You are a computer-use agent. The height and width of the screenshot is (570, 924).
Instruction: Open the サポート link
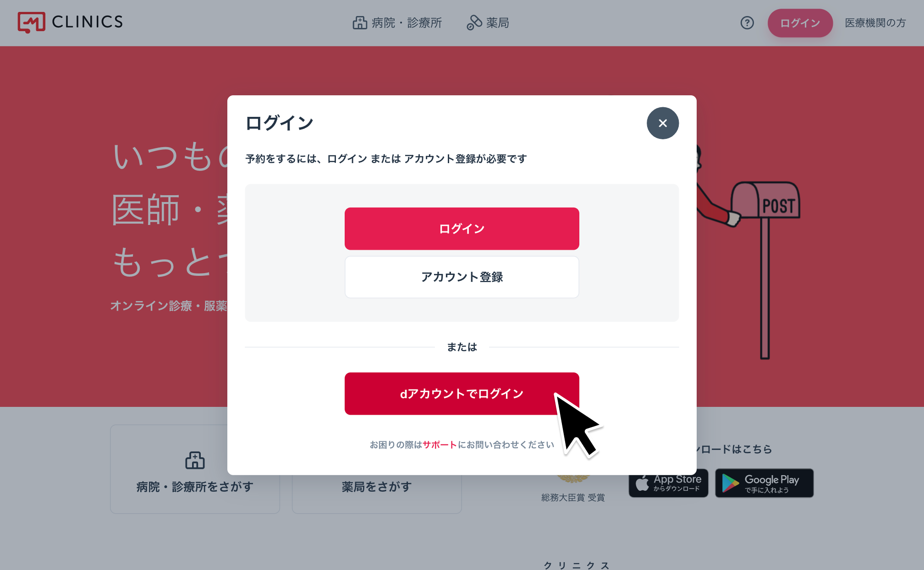[x=440, y=444]
